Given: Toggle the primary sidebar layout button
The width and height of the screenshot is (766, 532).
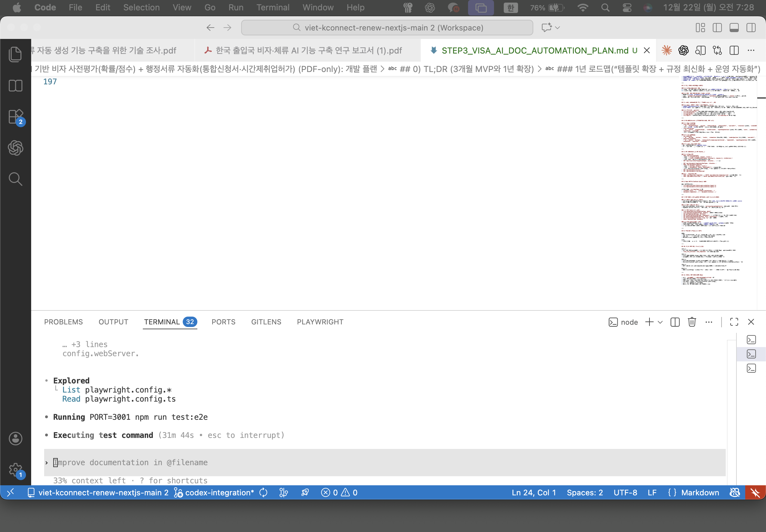Looking at the screenshot, I should coord(717,28).
